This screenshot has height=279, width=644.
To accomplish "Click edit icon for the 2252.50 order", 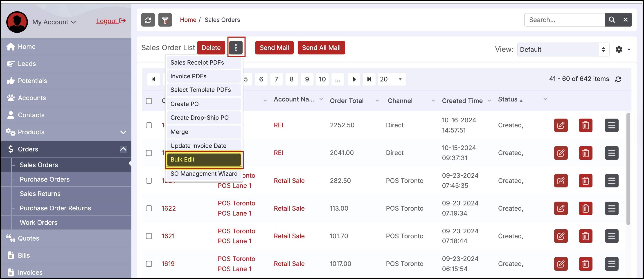I will [x=561, y=125].
